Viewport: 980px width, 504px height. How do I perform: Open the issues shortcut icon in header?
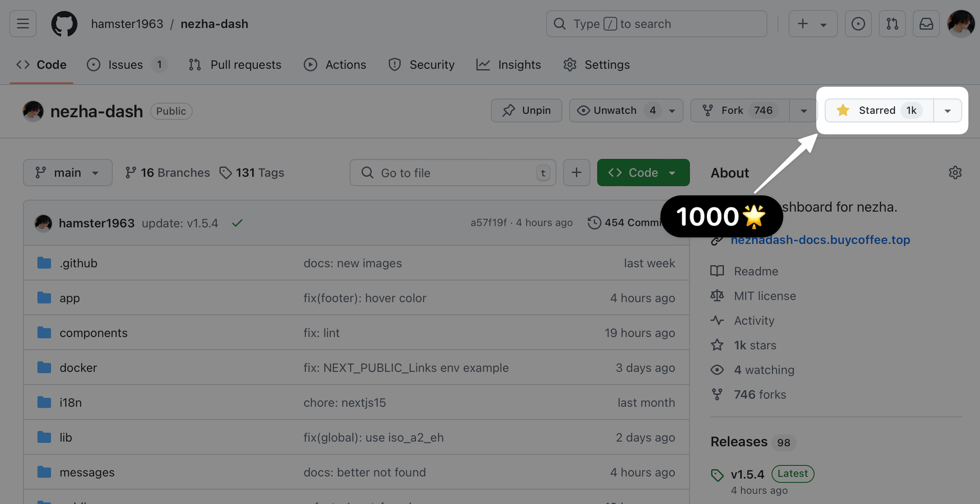858,23
